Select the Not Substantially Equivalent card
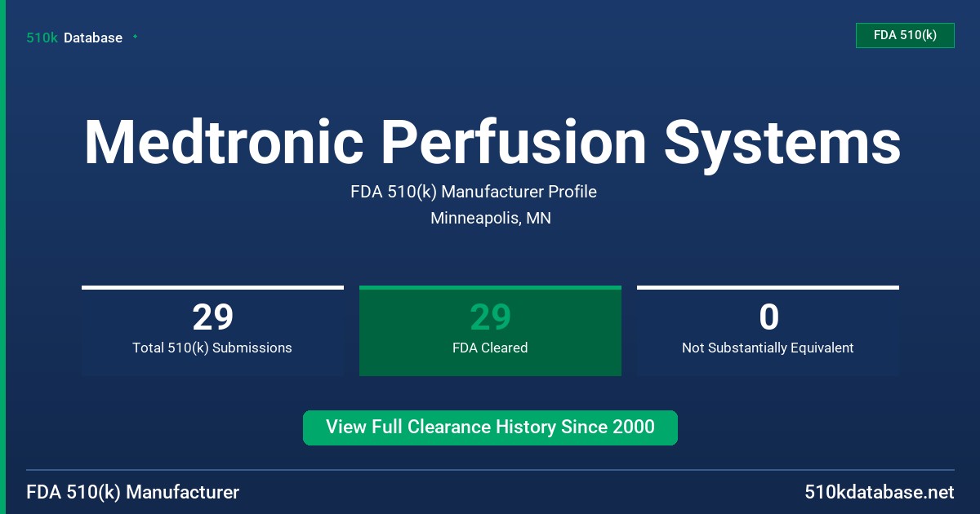The width and height of the screenshot is (980, 514). (x=768, y=331)
